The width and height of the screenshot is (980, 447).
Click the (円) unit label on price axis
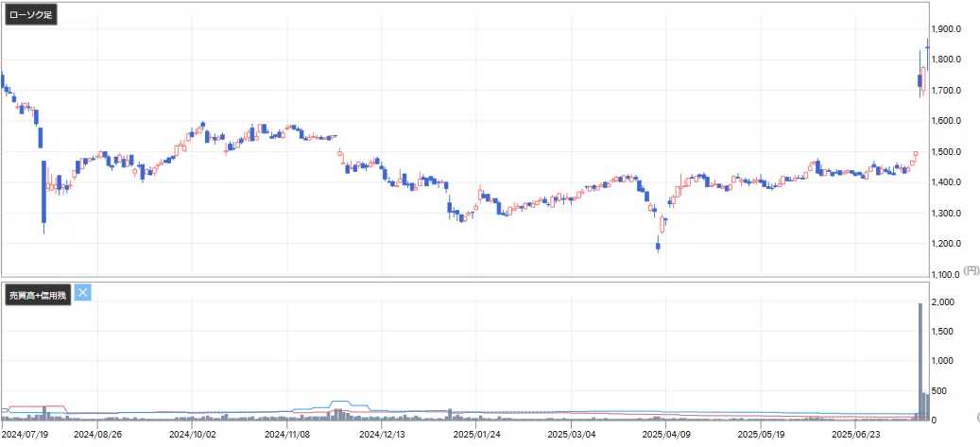[x=971, y=270]
